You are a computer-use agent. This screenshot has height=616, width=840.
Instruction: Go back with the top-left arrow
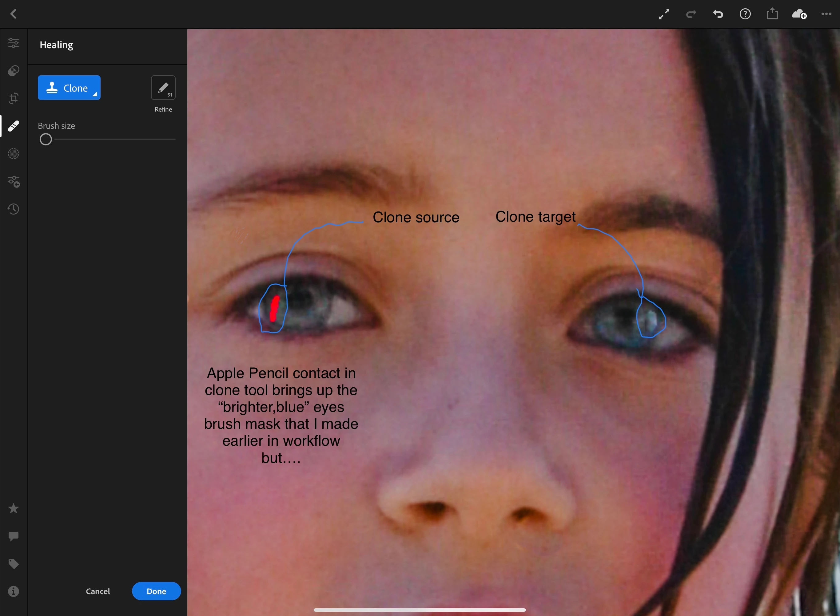coord(14,14)
